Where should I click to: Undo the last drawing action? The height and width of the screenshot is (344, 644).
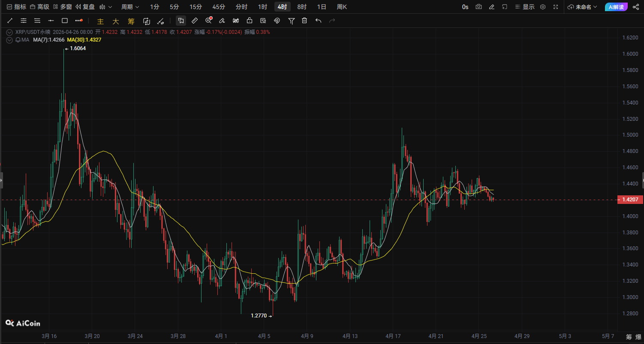coord(318,21)
